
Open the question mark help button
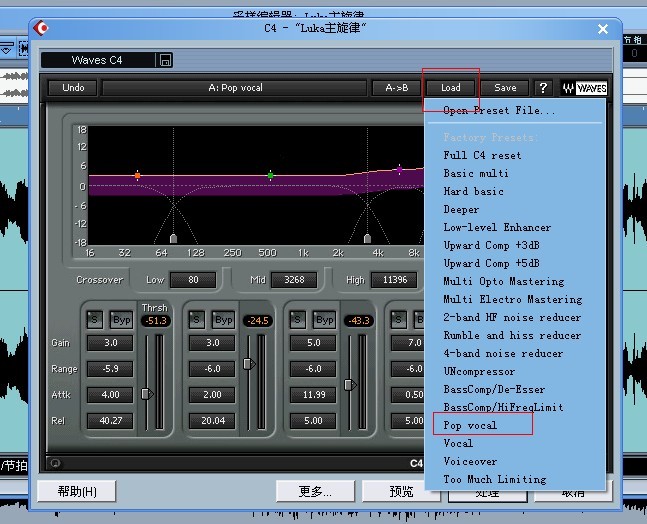pyautogui.click(x=543, y=88)
